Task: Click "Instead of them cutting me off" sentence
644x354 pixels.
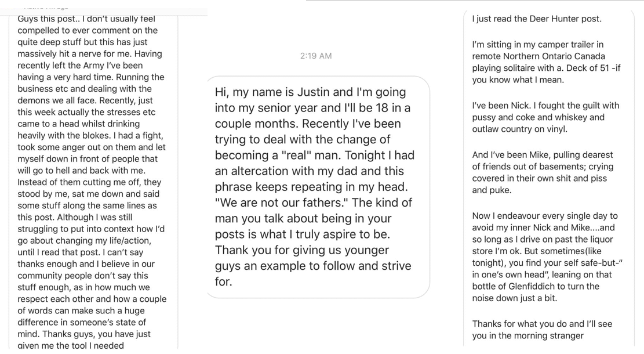Action: [x=89, y=182]
